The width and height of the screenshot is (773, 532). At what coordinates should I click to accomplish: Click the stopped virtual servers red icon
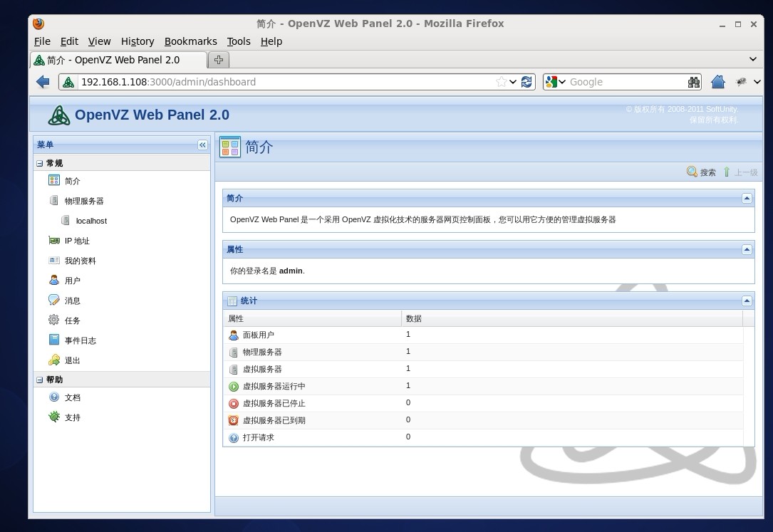234,404
